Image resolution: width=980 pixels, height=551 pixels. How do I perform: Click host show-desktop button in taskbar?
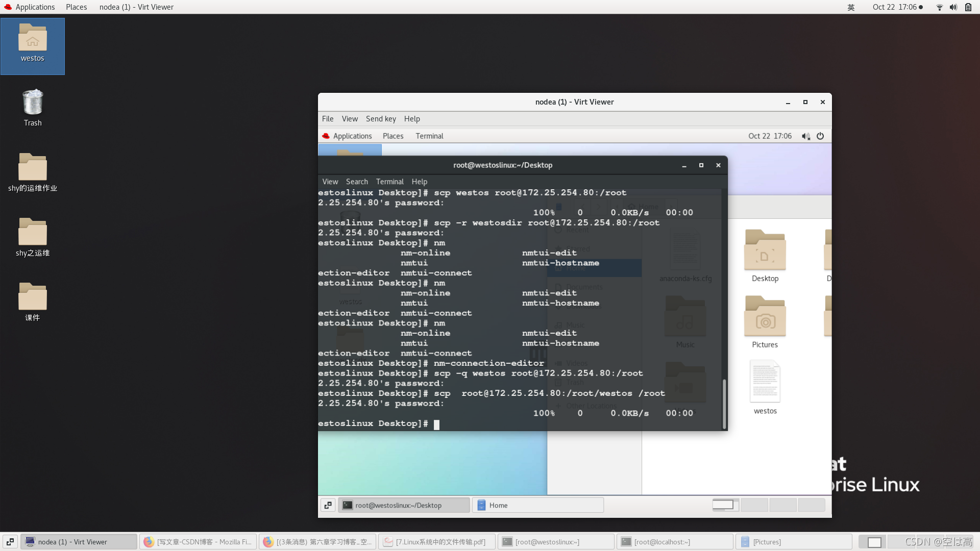tap(10, 542)
